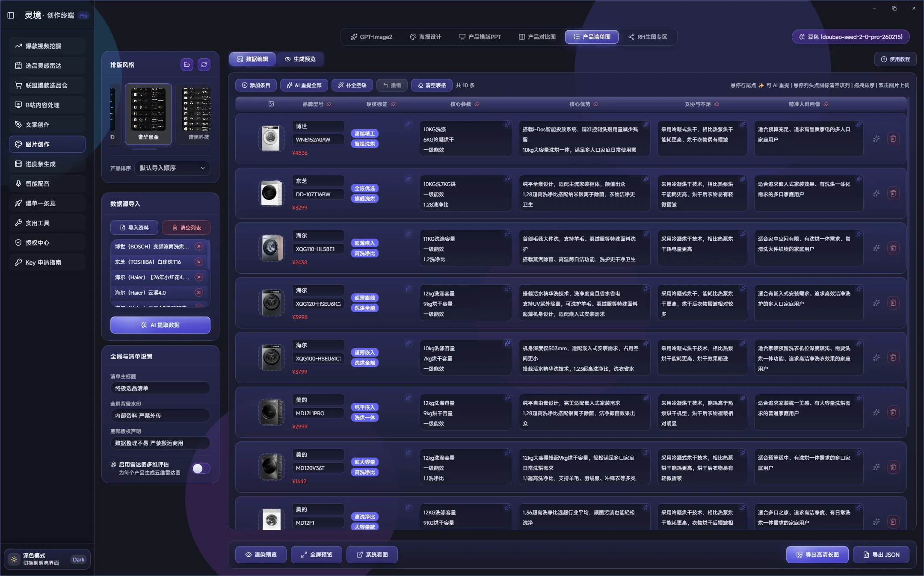
Task: Click the 系统看图 button
Action: click(372, 555)
